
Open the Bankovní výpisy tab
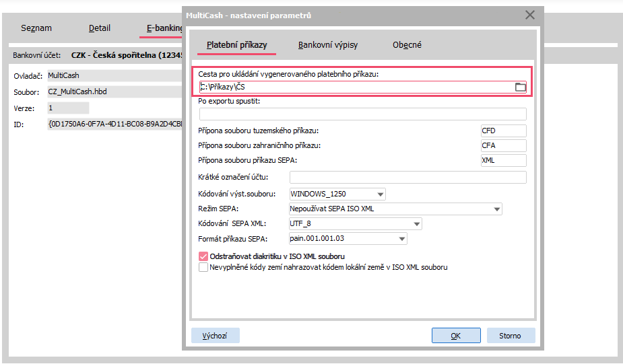tap(328, 45)
